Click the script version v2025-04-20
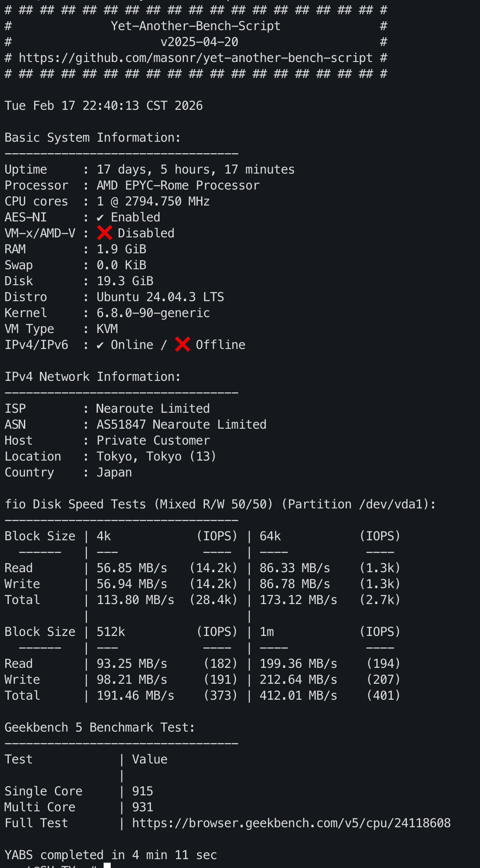This screenshot has width=480, height=868. (x=199, y=42)
